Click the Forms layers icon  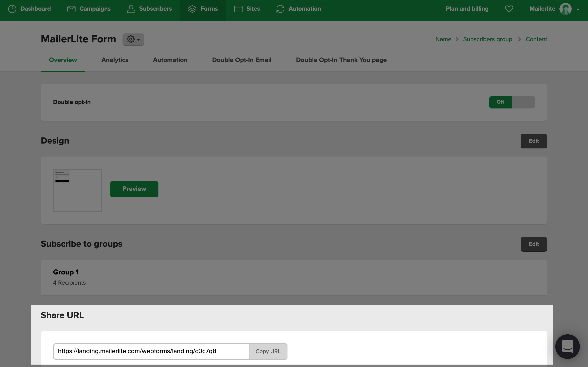(192, 9)
